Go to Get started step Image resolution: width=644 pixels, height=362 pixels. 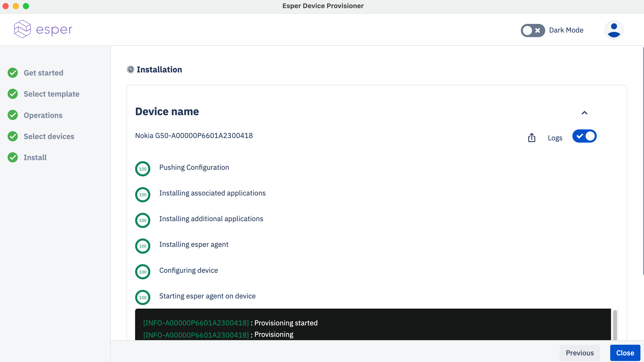[x=43, y=73]
